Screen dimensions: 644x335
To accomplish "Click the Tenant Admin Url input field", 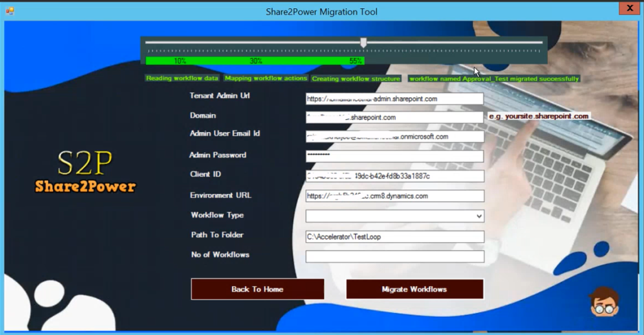I will (395, 99).
